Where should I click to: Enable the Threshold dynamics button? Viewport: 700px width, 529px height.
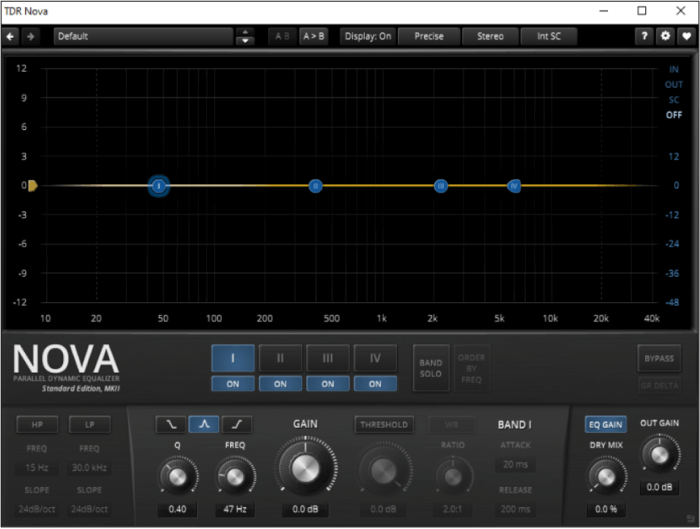click(384, 425)
